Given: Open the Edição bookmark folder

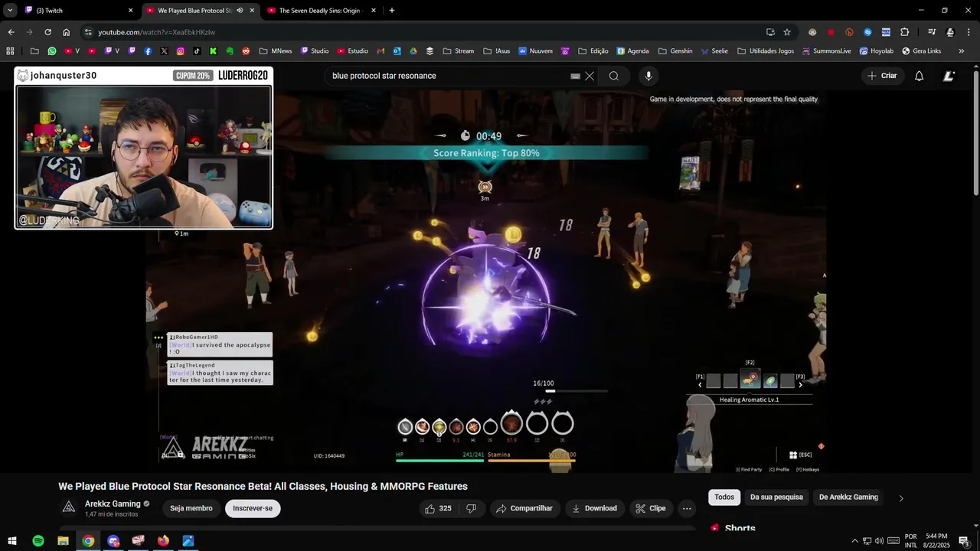Looking at the screenshot, I should point(593,51).
